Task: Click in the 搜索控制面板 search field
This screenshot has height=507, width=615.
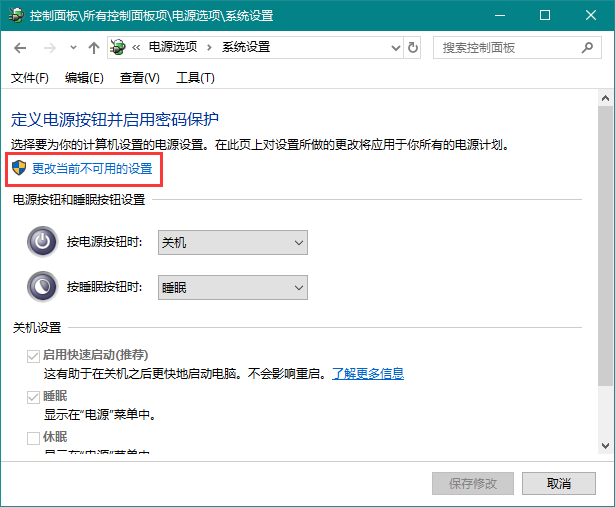Action: [x=505, y=48]
